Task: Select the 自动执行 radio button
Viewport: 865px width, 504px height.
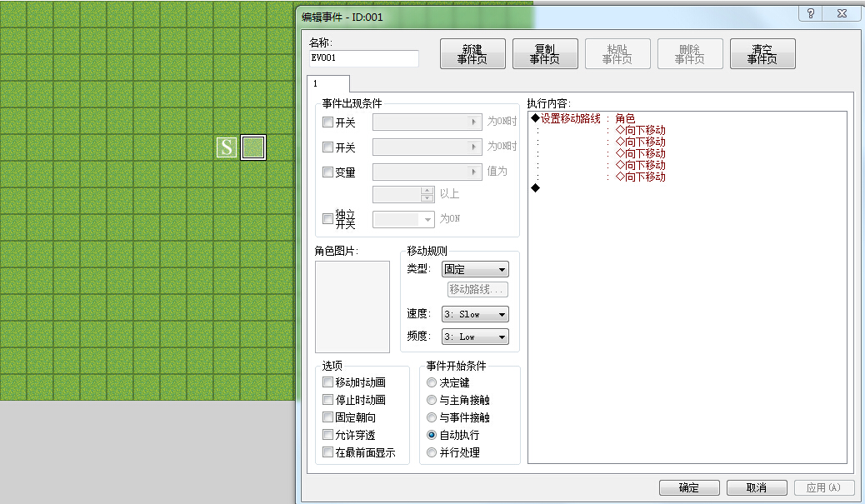Action: [x=432, y=435]
